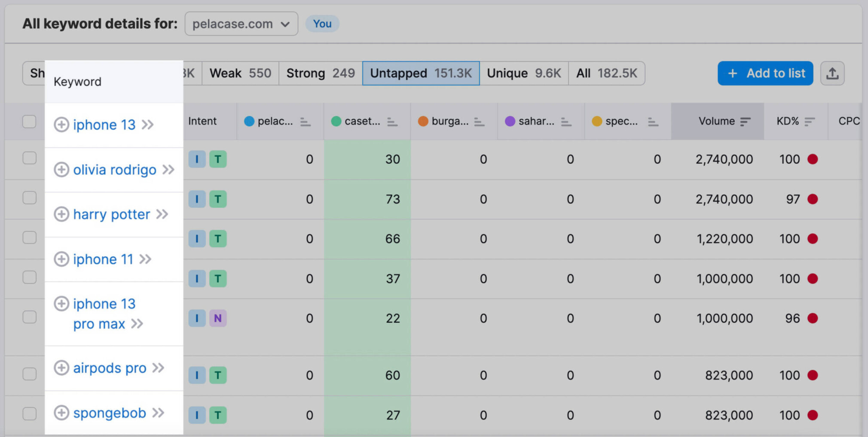This screenshot has width=868, height=437.
Task: Open SERP arrows beside airpods pro
Action: coord(158,368)
